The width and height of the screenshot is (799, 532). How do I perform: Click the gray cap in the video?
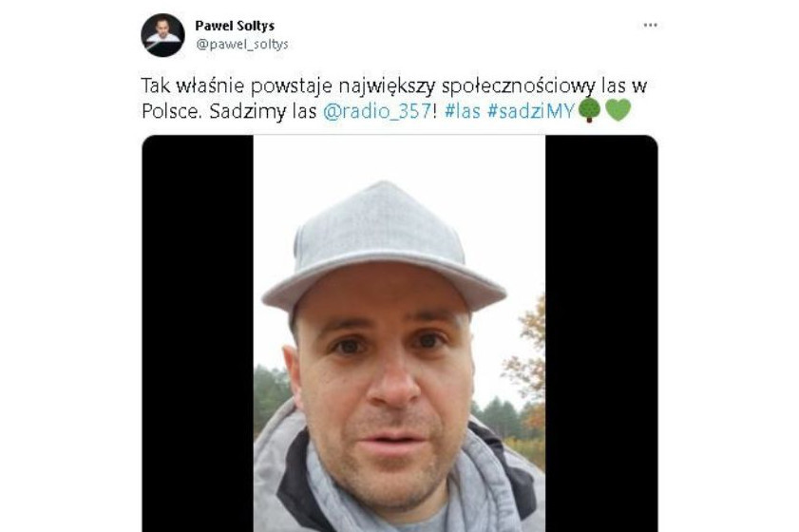pos(383,247)
